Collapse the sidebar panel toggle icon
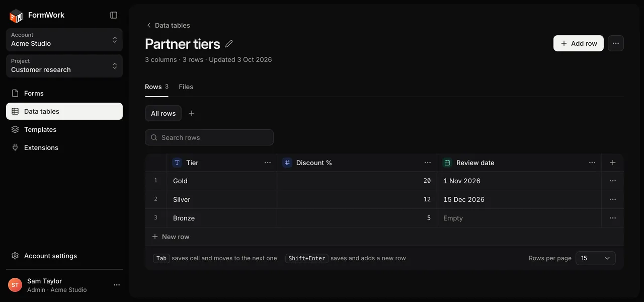Viewport: 644px width, 302px height. [114, 15]
